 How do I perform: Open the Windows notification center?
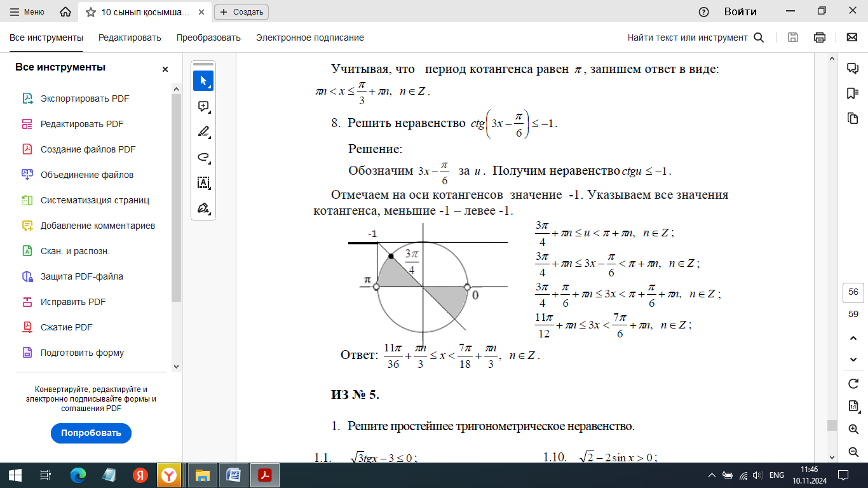pos(843,475)
